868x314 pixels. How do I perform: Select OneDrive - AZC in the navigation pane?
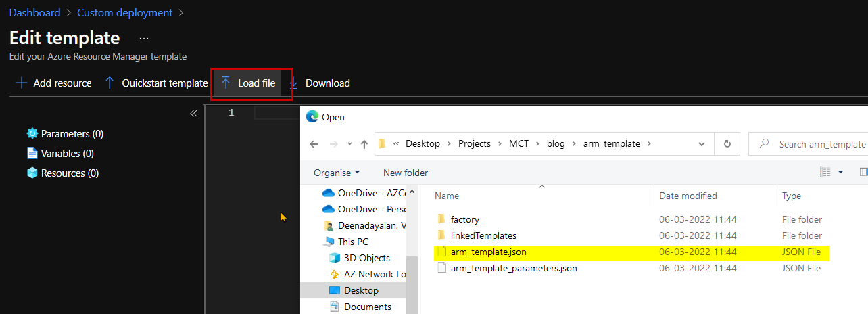point(364,192)
